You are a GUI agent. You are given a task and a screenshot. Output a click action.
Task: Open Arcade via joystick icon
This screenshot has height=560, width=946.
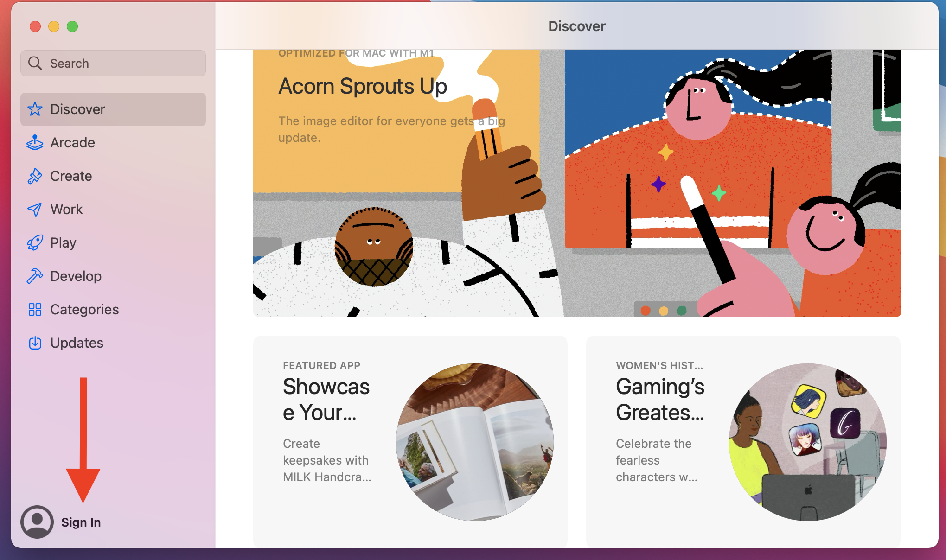point(35,143)
